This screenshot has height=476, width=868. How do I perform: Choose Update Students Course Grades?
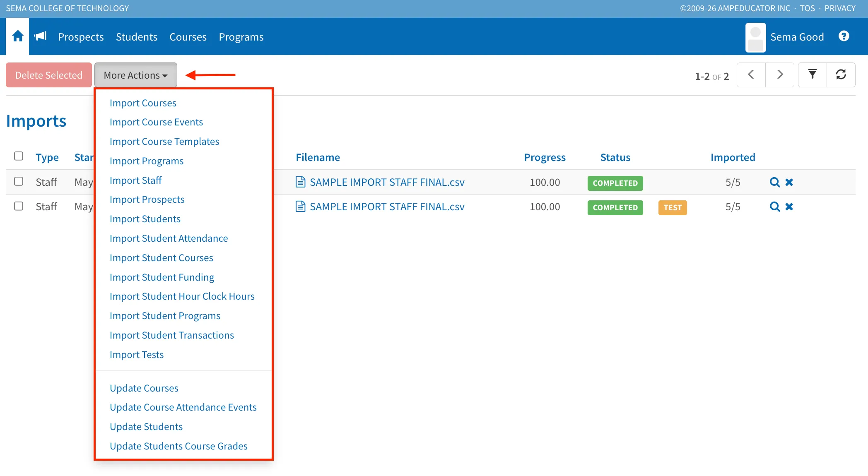(x=178, y=446)
